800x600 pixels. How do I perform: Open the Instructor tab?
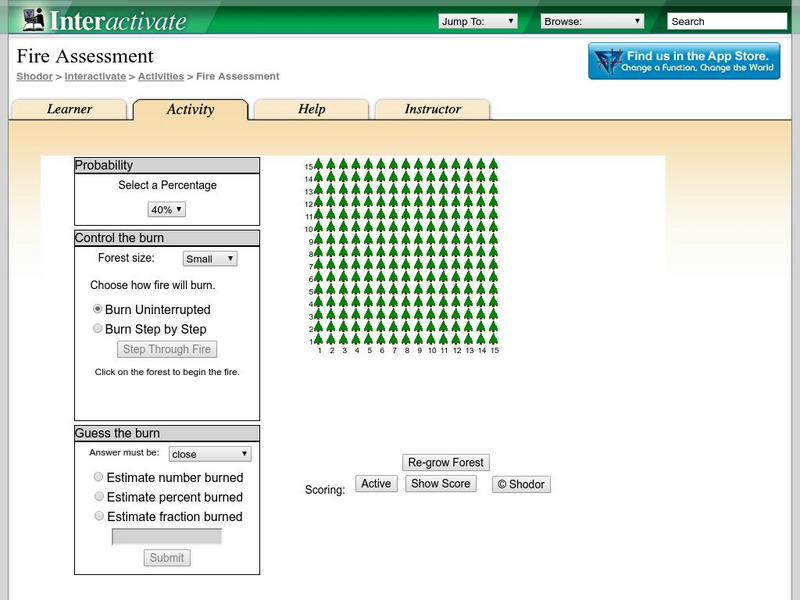[x=432, y=110]
